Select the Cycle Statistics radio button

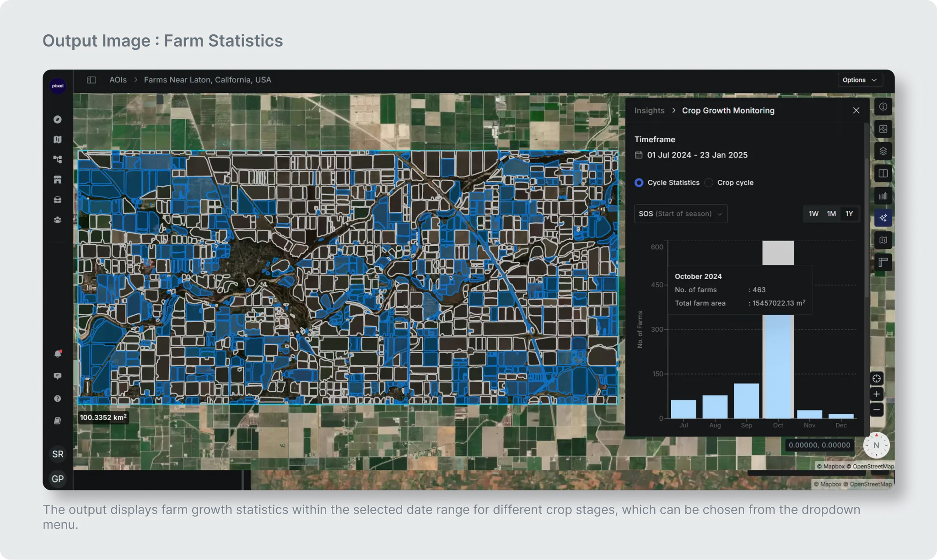[x=639, y=183]
